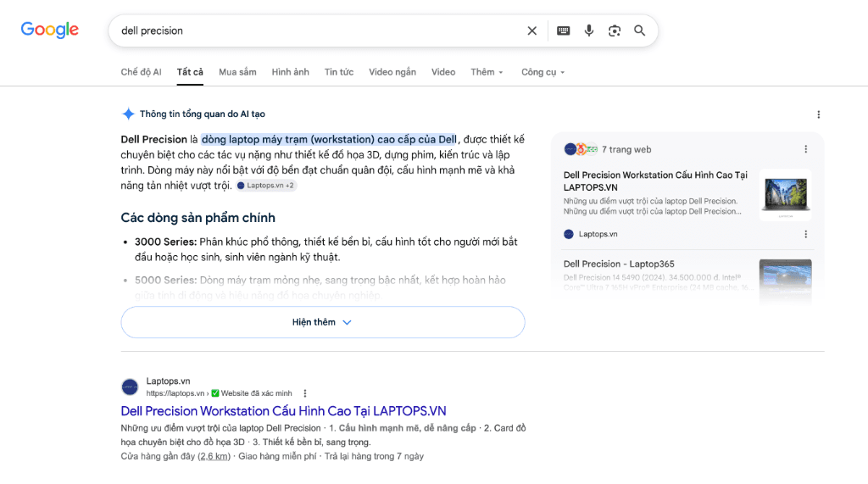Open AI overview three-dot options menu
Screen dimensions: 868x484
click(x=819, y=114)
